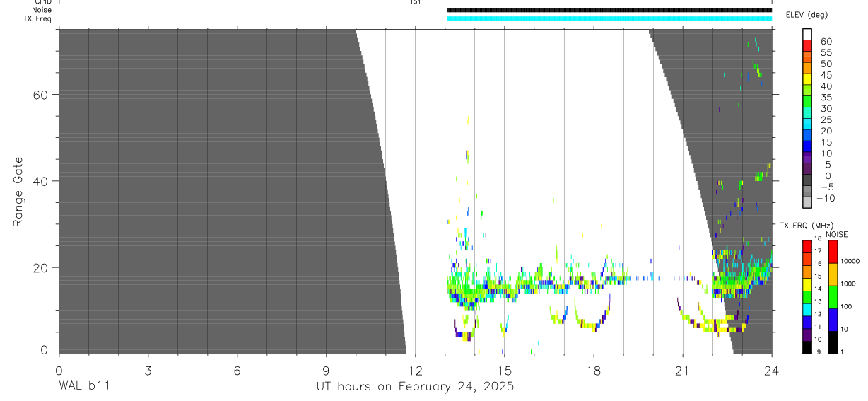This screenshot has height=401, width=868.
Task: Click the '9' tick on the UT hours axis
Action: 326,370
